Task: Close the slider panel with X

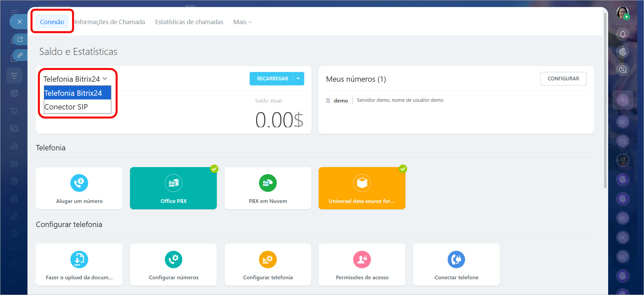Action: (20, 22)
